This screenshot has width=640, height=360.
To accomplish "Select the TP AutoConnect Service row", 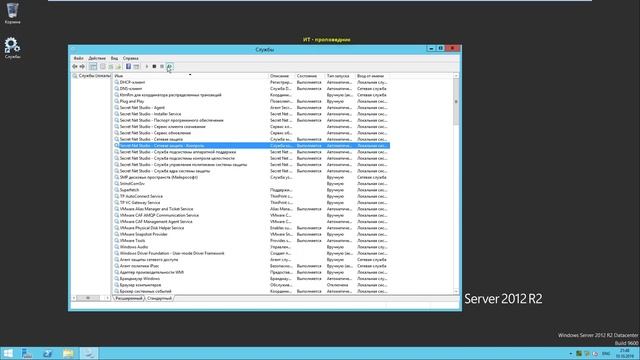I will click(251, 196).
